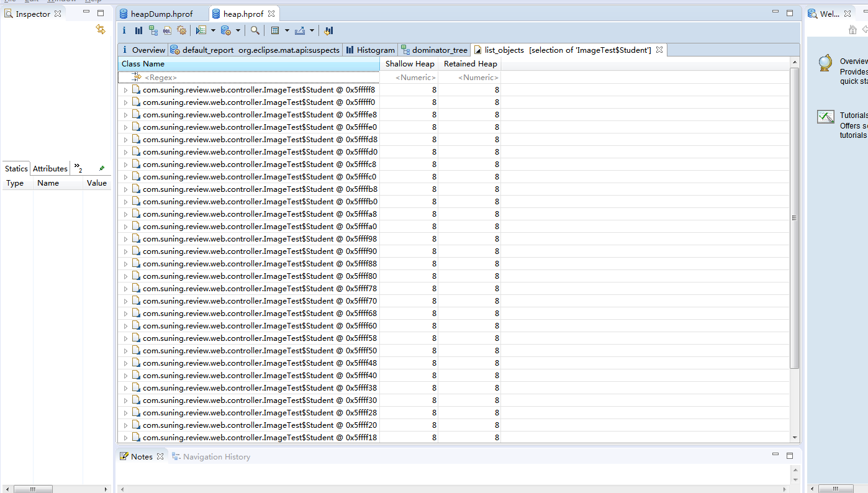The height and width of the screenshot is (493, 868).
Task: Show the hidden Inspector tabs list
Action: 78,168
